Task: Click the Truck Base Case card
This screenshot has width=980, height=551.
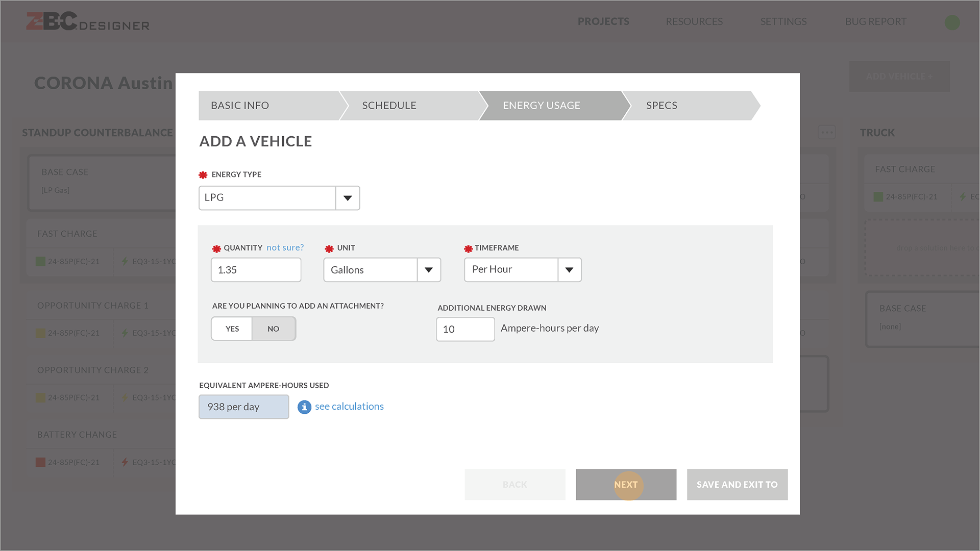Action: click(x=923, y=319)
